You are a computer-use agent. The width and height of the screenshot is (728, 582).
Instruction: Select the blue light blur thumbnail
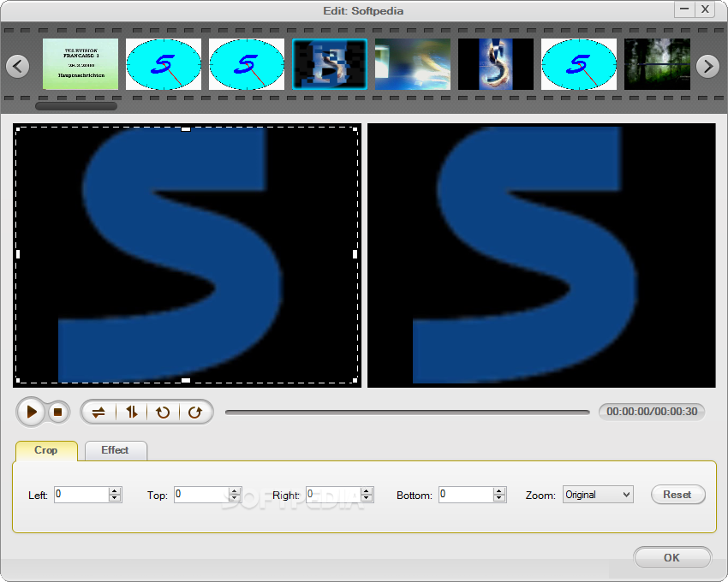tap(413, 64)
